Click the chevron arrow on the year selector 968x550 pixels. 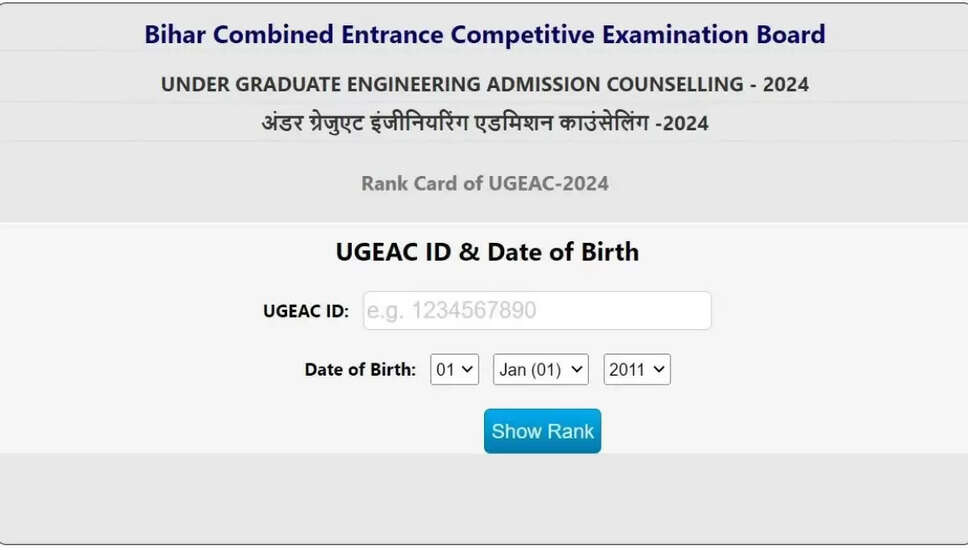tap(658, 370)
